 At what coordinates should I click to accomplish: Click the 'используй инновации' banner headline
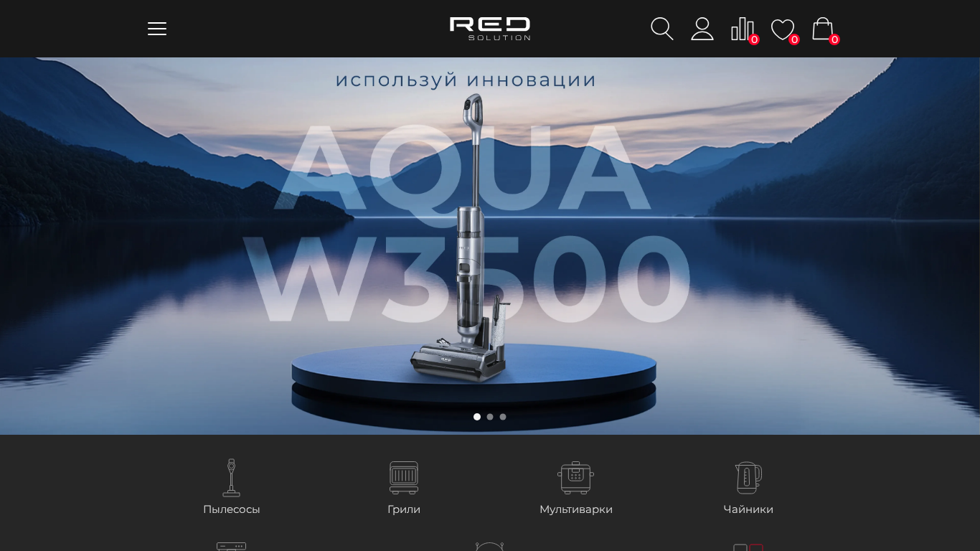(x=466, y=80)
